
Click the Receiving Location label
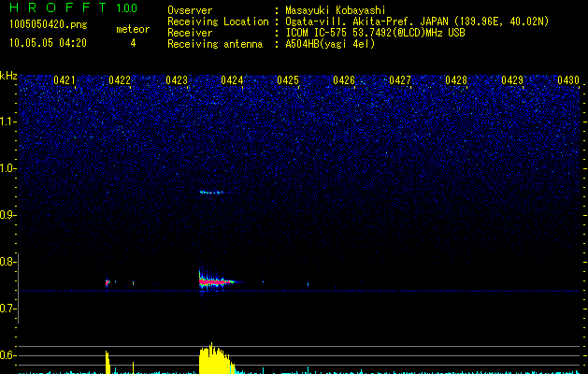click(218, 22)
